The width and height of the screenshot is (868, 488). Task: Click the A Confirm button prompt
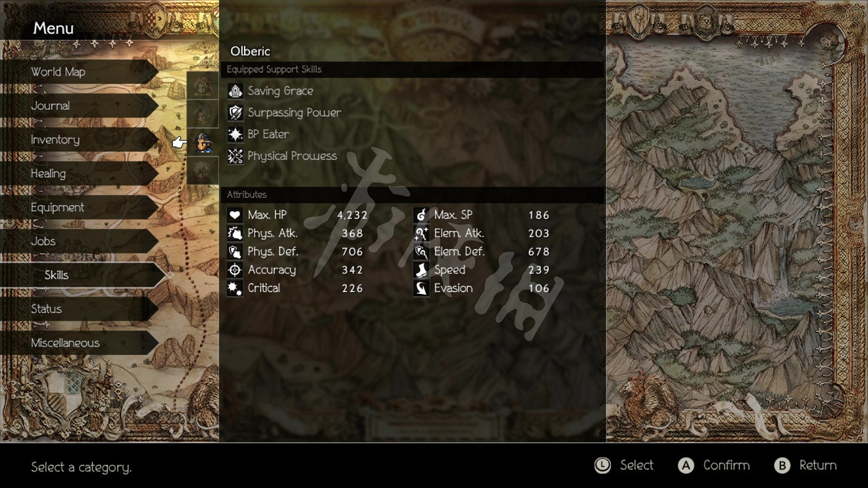(x=714, y=466)
